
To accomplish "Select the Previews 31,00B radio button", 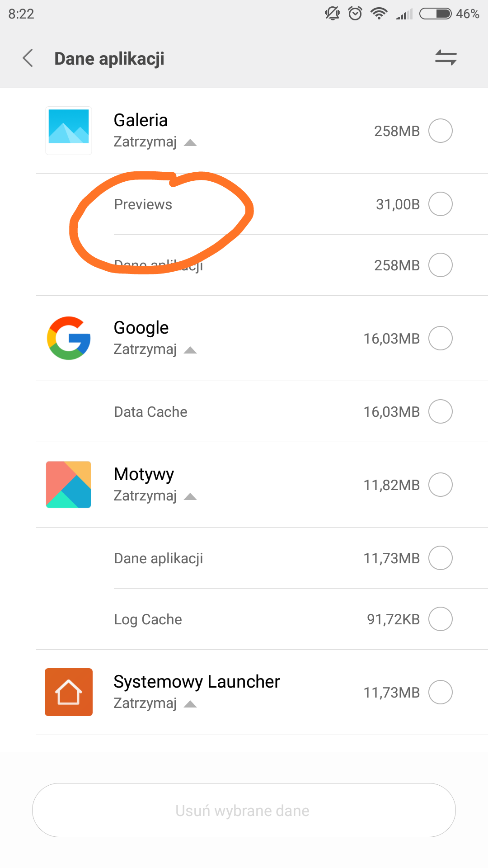I will pos(440,204).
